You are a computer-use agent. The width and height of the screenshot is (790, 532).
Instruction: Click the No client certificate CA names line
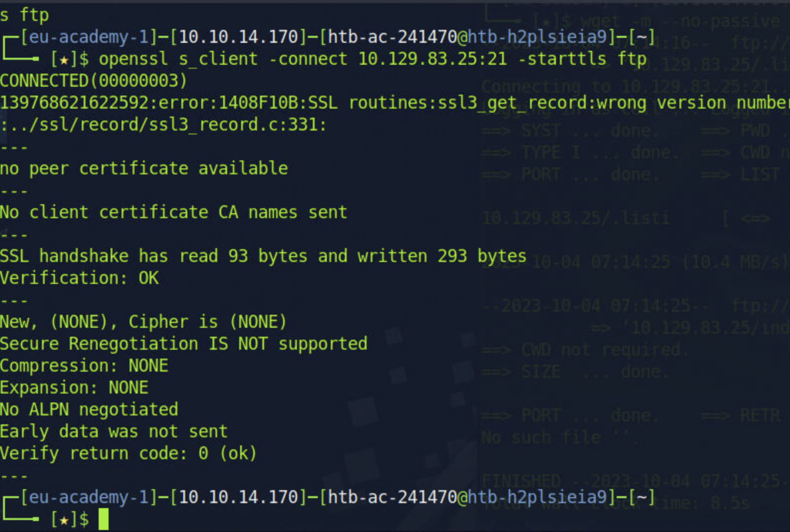[x=173, y=212]
